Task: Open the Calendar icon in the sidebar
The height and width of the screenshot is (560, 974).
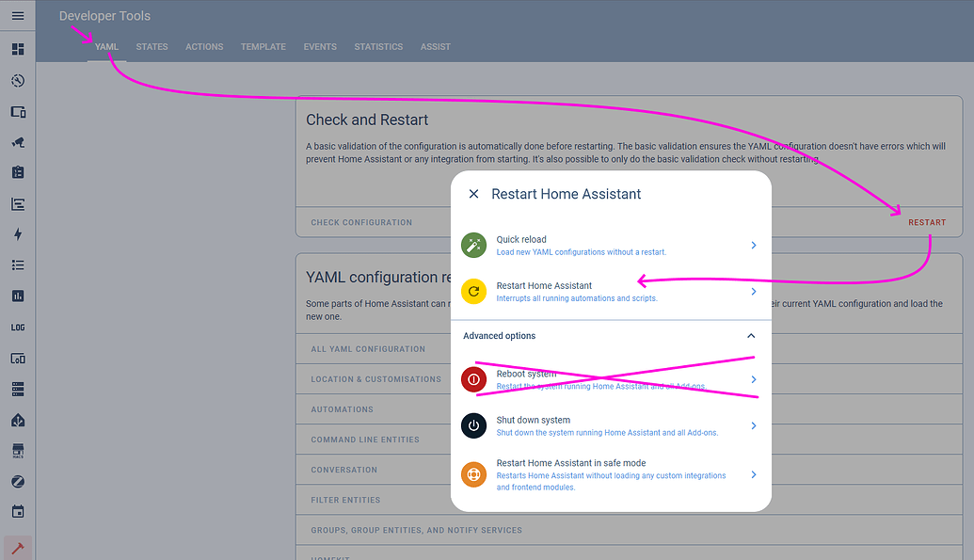Action: (x=17, y=511)
